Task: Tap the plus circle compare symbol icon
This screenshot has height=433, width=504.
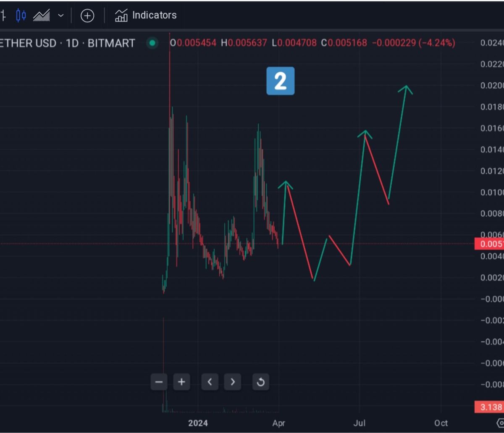Action: tap(87, 16)
